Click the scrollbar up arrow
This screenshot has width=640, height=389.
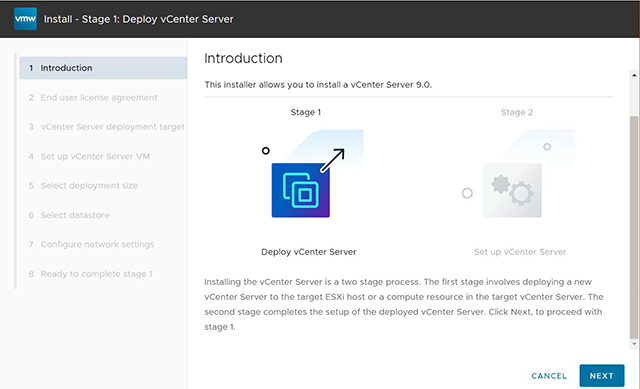click(634, 75)
